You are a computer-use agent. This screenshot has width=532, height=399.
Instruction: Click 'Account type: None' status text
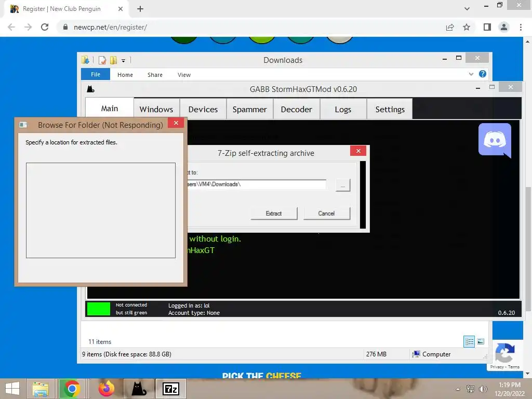[x=194, y=313]
